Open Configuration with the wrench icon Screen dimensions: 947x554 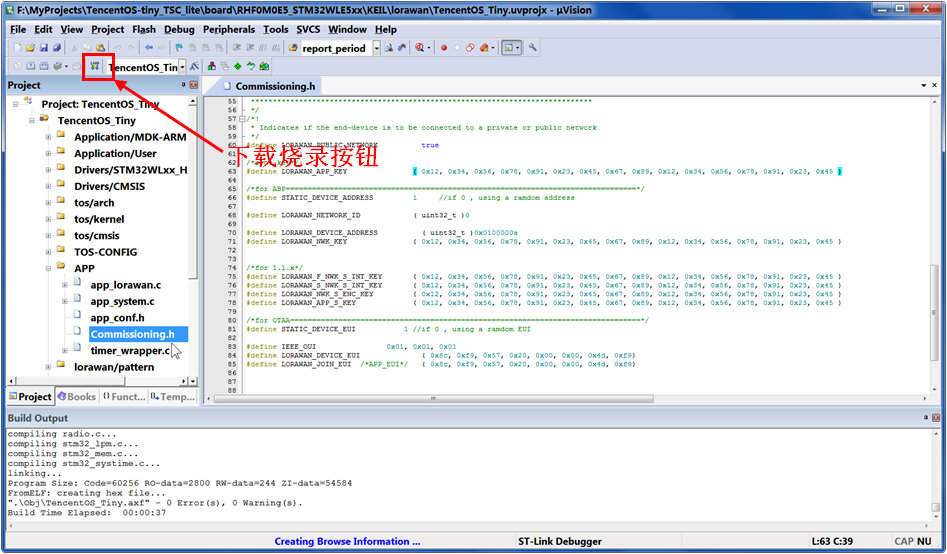533,47
